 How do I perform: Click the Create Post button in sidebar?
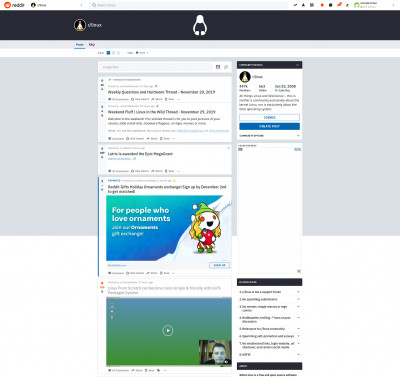269,126
